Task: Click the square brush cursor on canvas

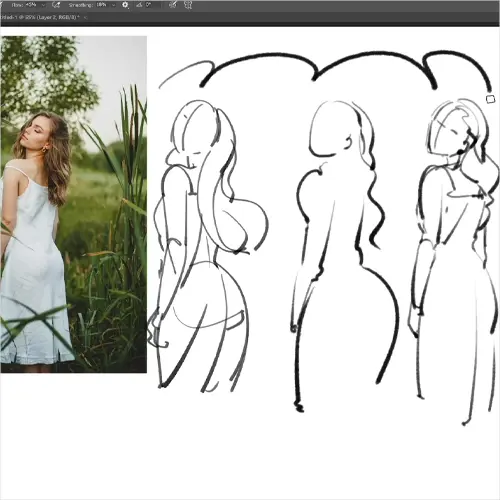Action: tap(490, 99)
